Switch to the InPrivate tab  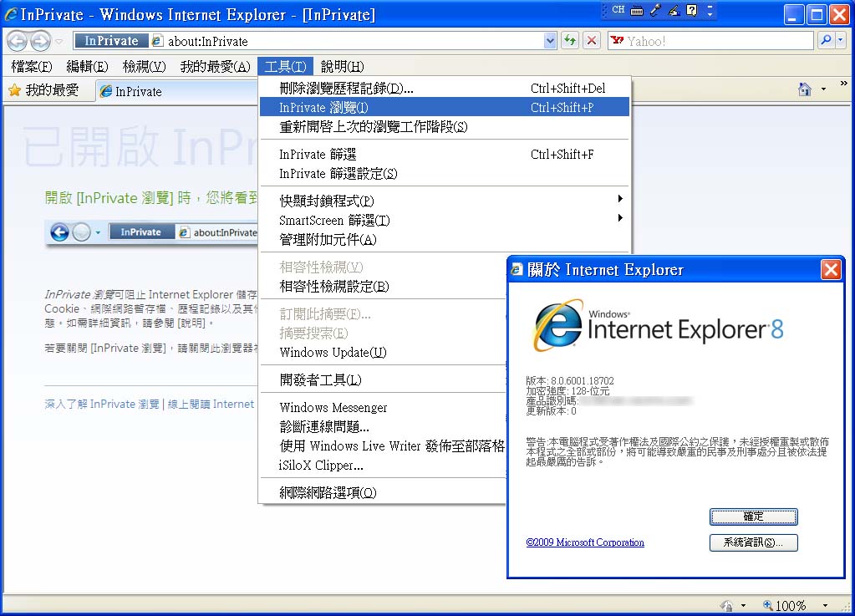138,92
